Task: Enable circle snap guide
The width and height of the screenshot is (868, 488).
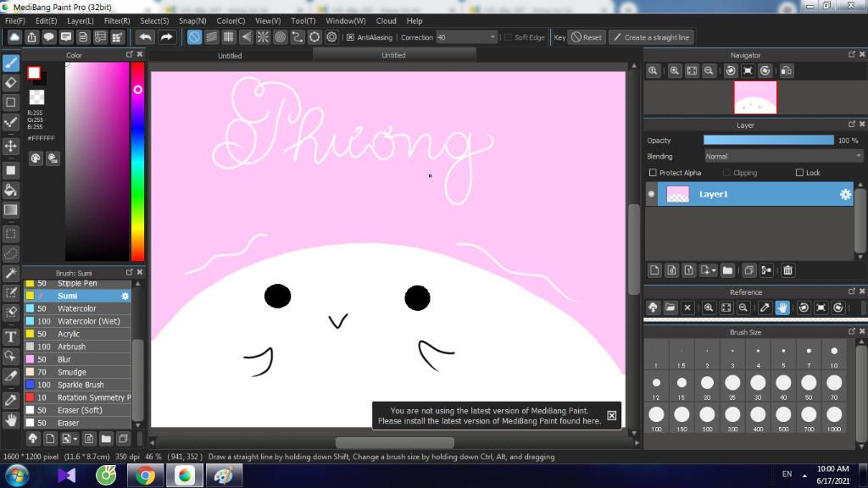Action: (280, 37)
